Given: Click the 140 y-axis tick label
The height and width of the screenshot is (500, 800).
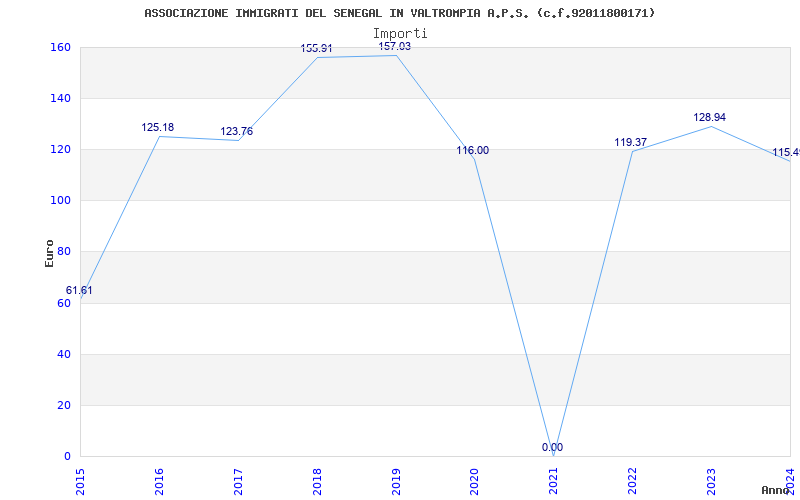Looking at the screenshot, I should click(x=60, y=98).
